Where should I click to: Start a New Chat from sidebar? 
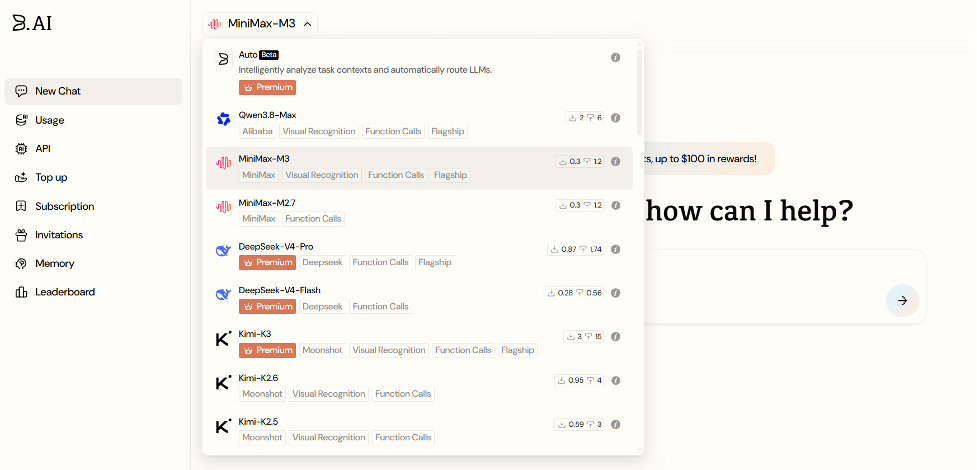point(93,91)
